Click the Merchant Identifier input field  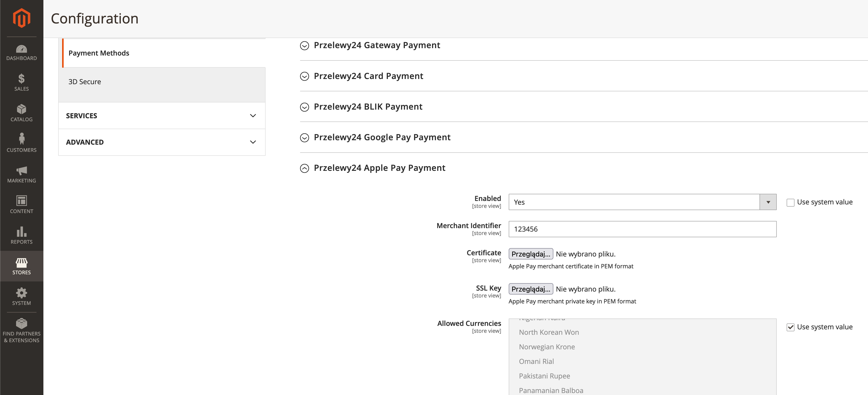(642, 229)
